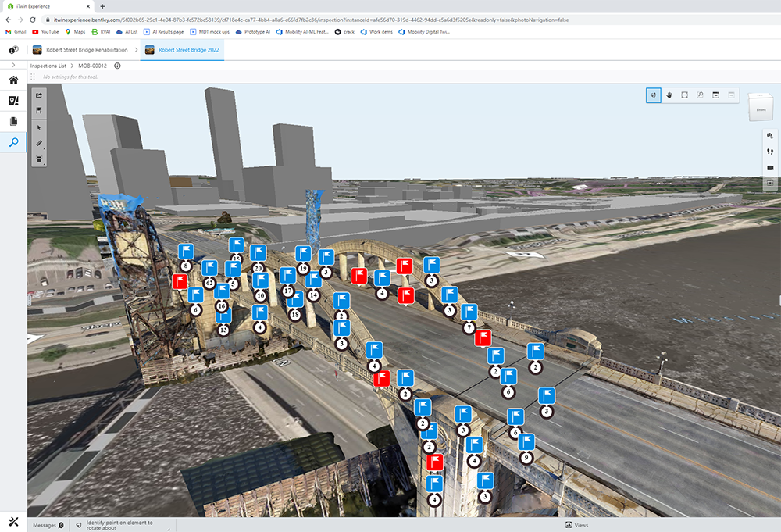
Task: Select the Window Area zoom tool
Action: click(x=700, y=95)
